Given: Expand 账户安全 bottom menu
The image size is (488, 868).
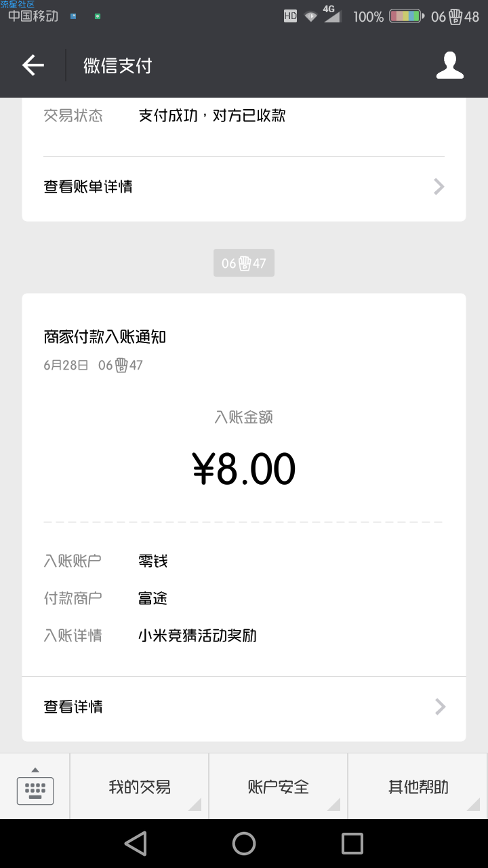Looking at the screenshot, I should click(x=279, y=787).
